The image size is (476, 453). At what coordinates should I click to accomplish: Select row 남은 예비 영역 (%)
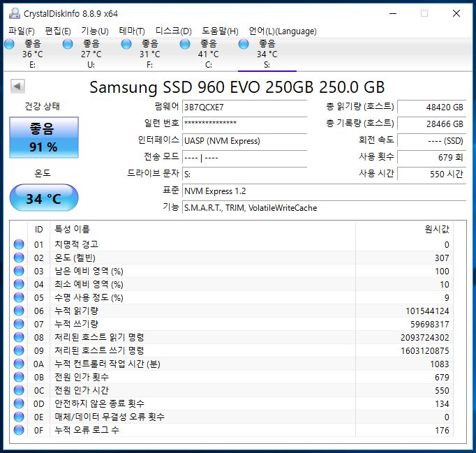coord(231,271)
